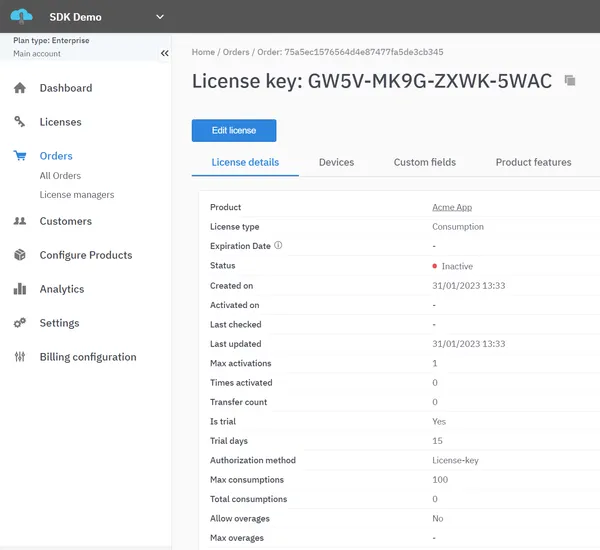Click the Settings gears icon

(x=20, y=323)
